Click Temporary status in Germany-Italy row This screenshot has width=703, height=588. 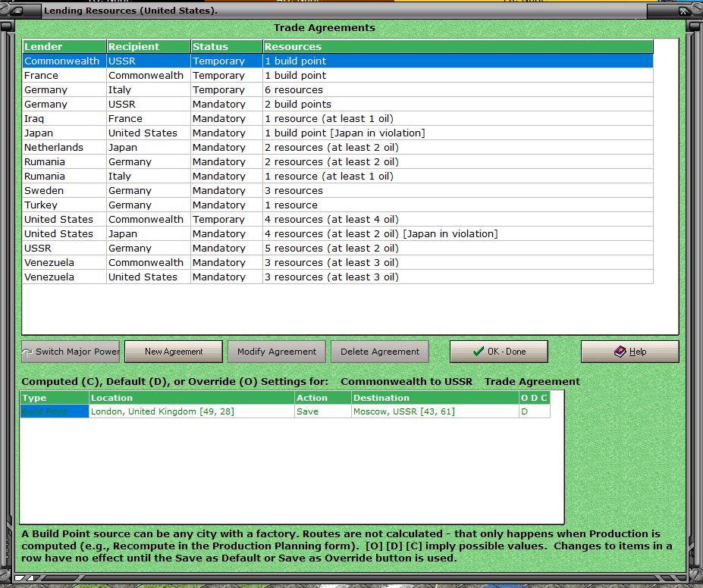click(227, 89)
